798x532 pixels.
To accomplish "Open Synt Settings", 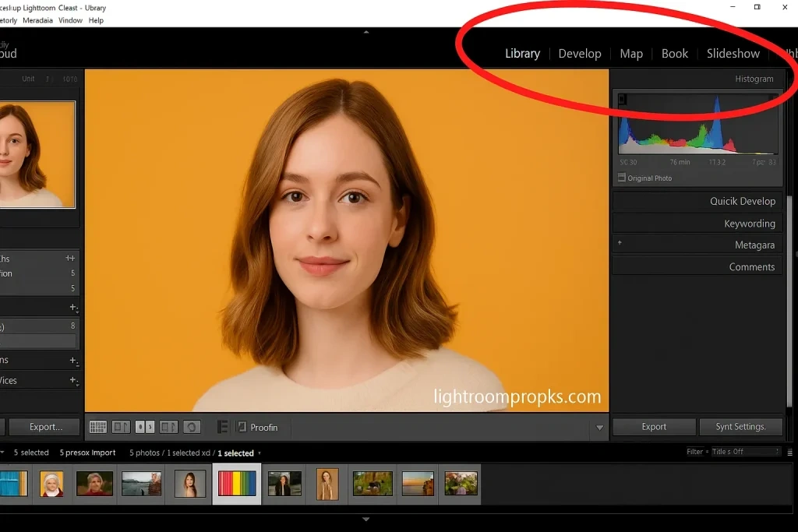I will click(x=740, y=426).
